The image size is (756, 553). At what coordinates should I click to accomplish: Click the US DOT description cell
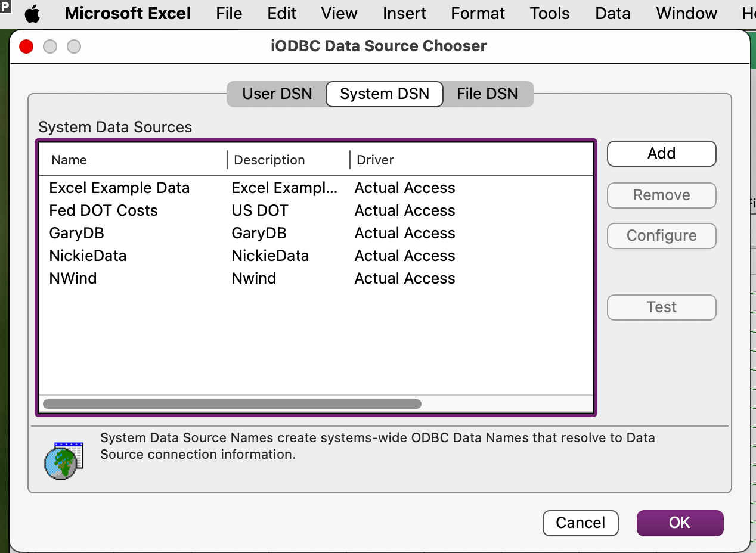(260, 210)
